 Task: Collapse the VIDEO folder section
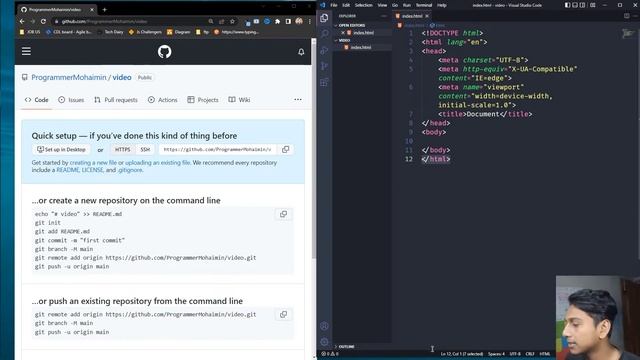coord(343,40)
